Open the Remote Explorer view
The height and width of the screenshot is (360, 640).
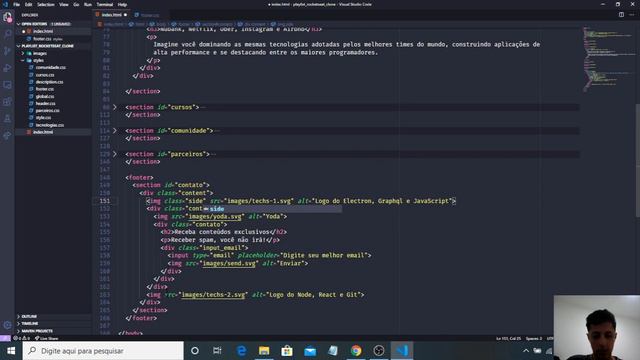click(7, 85)
